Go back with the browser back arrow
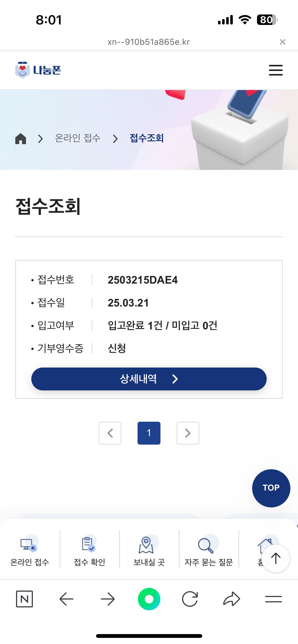Viewport: 298px width, 644px height. pyautogui.click(x=66, y=599)
